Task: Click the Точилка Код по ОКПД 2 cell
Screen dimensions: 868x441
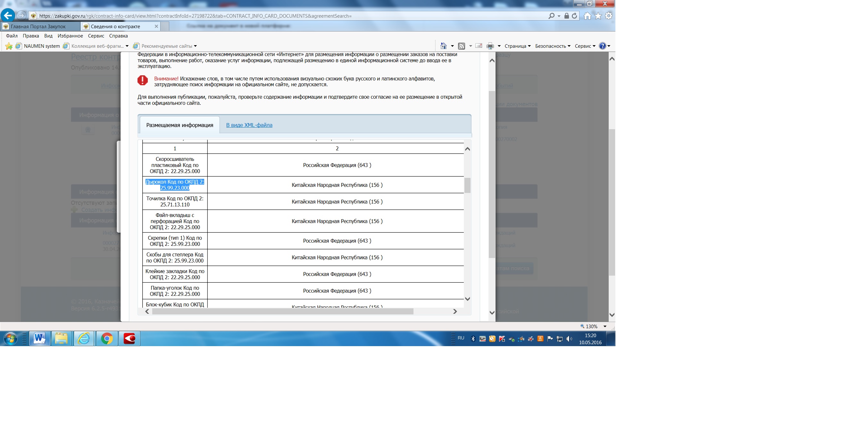Action: (175, 202)
